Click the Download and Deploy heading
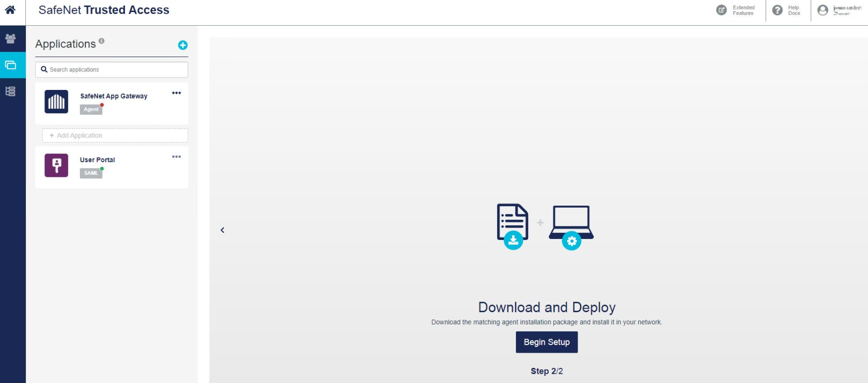This screenshot has height=383, width=868. [x=547, y=307]
